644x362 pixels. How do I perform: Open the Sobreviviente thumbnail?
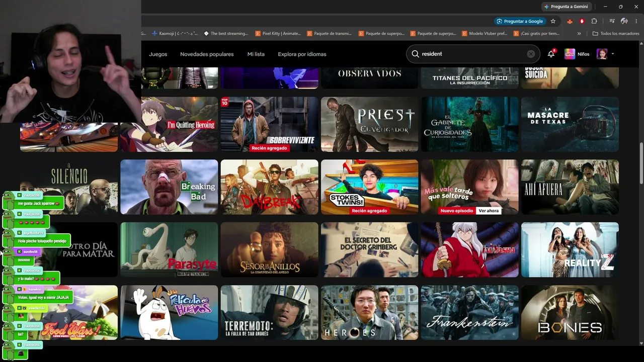pyautogui.click(x=269, y=124)
